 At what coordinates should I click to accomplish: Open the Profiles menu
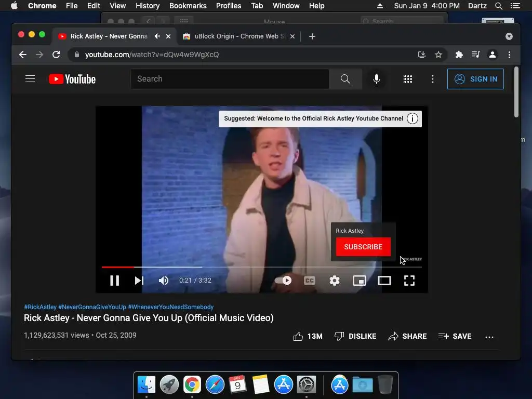pos(229,6)
